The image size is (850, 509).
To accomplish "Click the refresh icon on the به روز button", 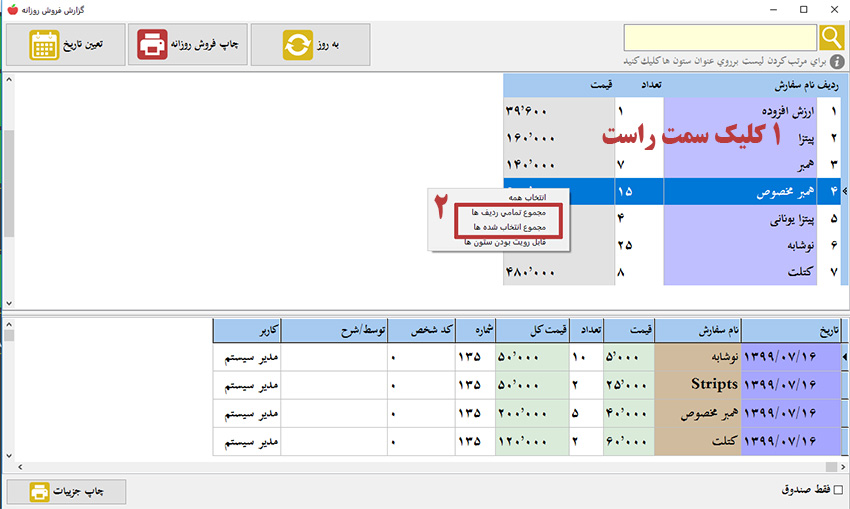I will pos(297,45).
